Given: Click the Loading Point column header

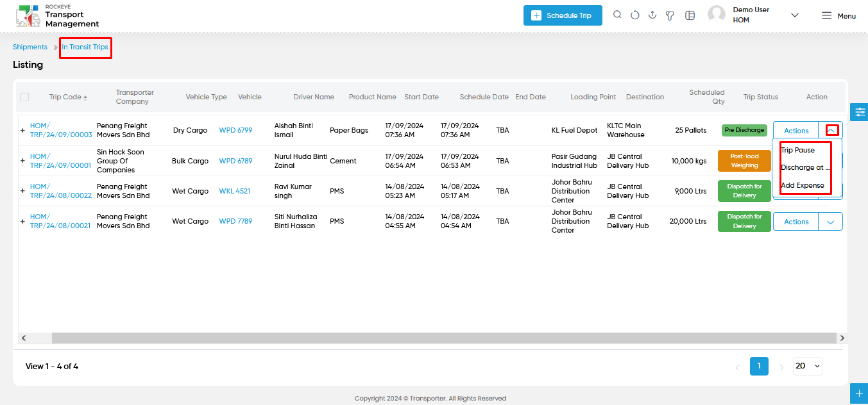Looking at the screenshot, I should click(x=593, y=97).
